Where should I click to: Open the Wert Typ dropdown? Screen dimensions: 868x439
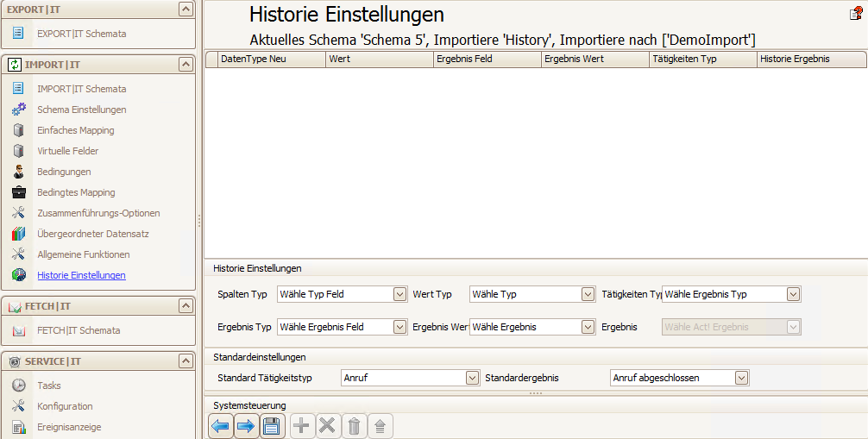[588, 294]
